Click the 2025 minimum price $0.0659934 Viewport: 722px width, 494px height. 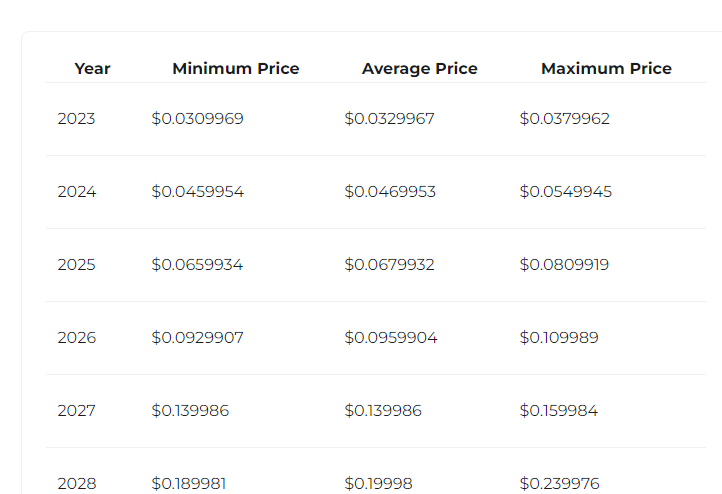point(197,265)
